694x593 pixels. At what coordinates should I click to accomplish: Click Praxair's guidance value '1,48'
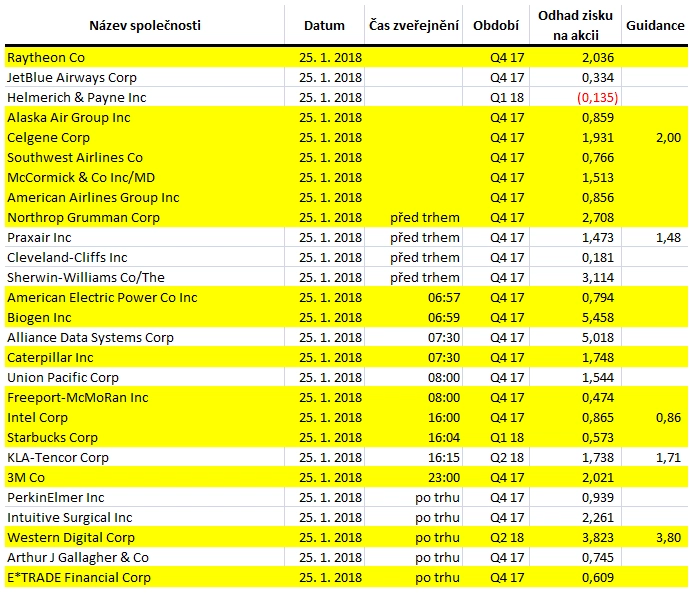click(668, 238)
